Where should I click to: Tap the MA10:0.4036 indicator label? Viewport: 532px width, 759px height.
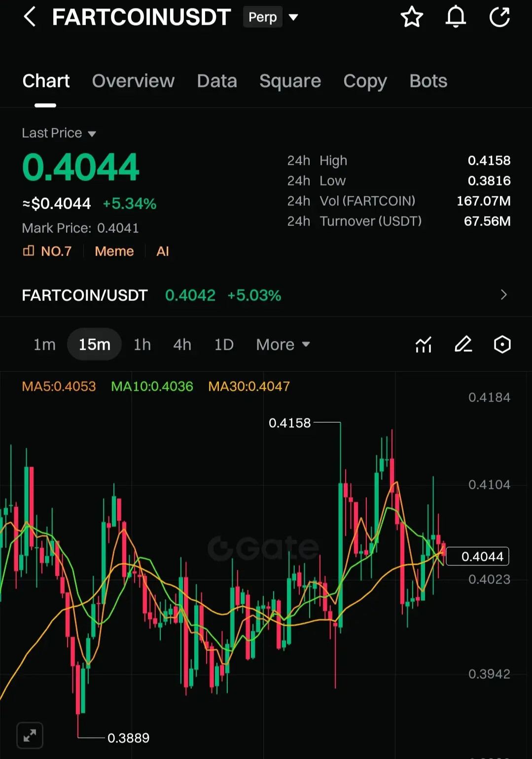pos(152,386)
